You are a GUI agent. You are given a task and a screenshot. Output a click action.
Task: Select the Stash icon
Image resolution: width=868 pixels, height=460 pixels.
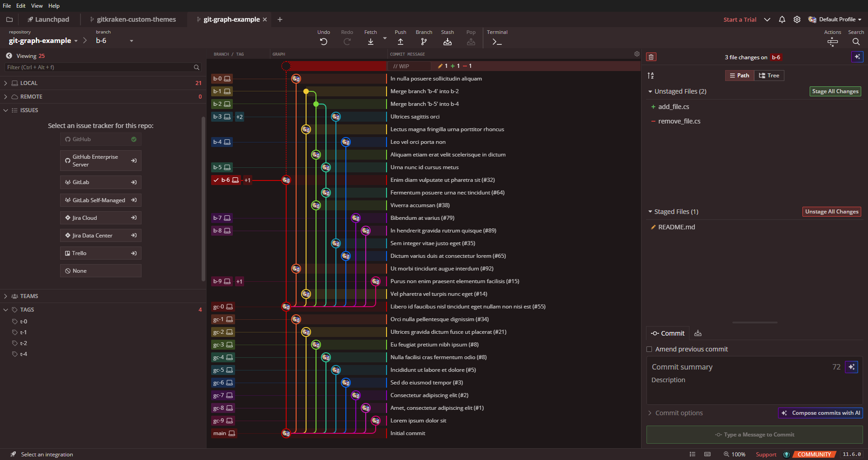[x=447, y=41]
